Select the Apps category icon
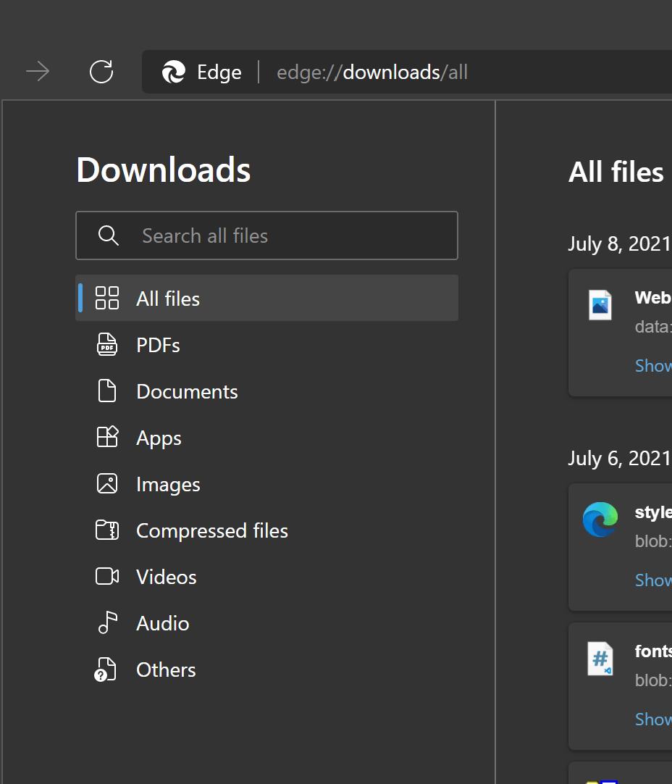This screenshot has height=784, width=672. (106, 438)
